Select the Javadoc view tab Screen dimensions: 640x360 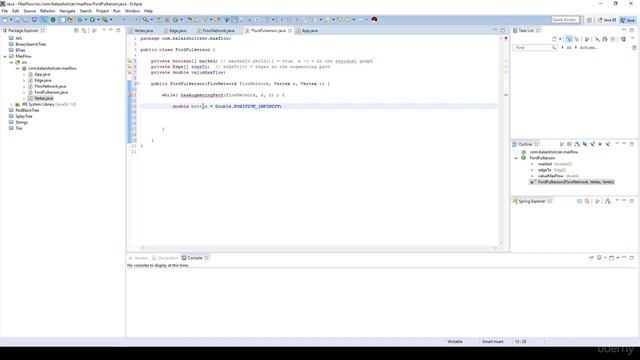[141, 258]
